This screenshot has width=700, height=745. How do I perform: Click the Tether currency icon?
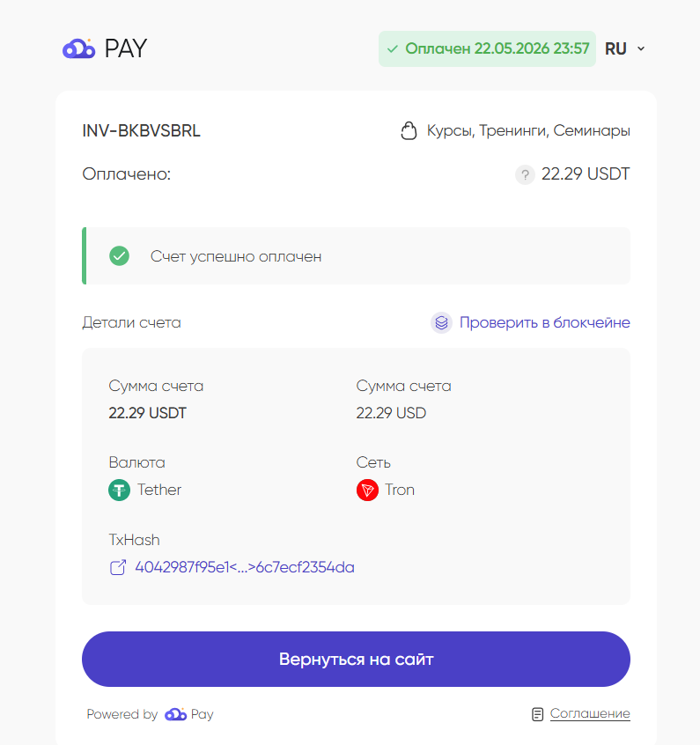(119, 490)
